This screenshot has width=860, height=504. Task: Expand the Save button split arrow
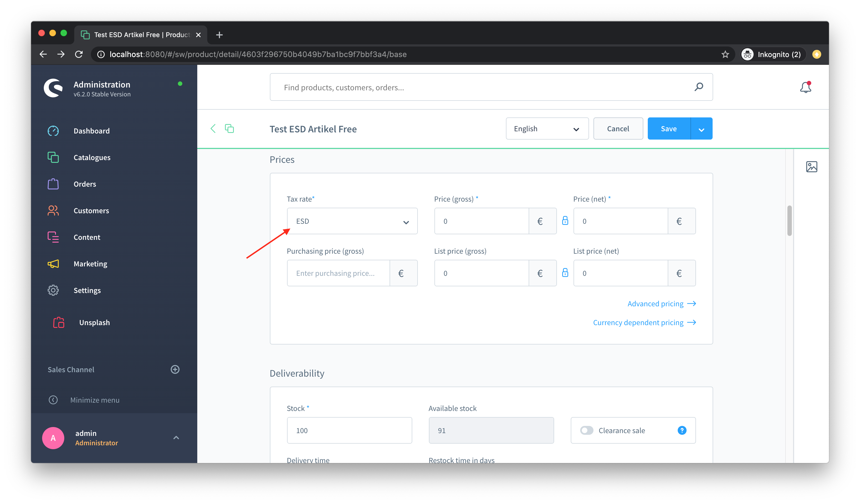point(702,128)
